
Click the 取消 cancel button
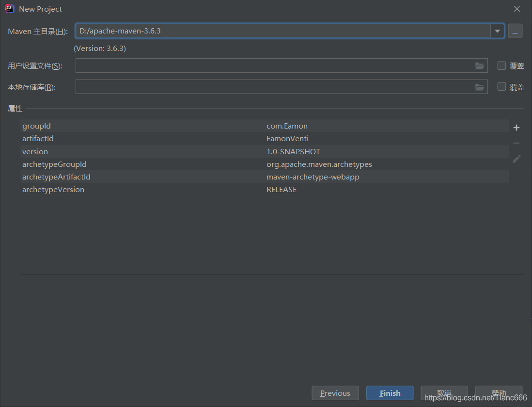point(444,393)
